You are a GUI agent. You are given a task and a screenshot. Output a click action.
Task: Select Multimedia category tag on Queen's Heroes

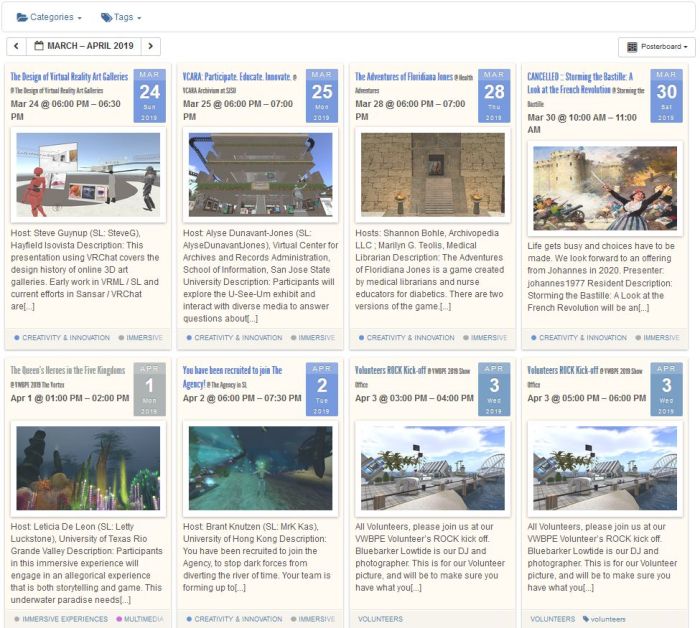pos(143,619)
